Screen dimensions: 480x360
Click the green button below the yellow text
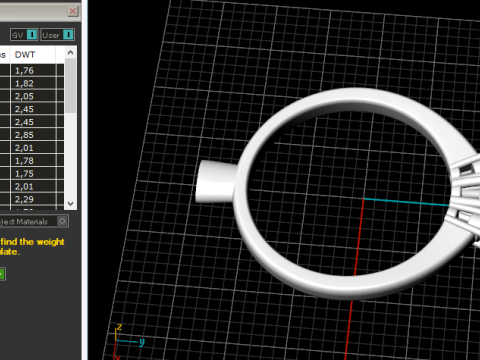(2, 274)
